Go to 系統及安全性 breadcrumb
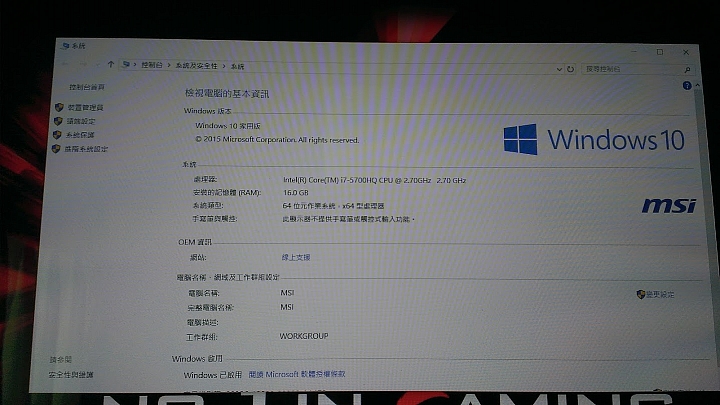 click(x=197, y=66)
